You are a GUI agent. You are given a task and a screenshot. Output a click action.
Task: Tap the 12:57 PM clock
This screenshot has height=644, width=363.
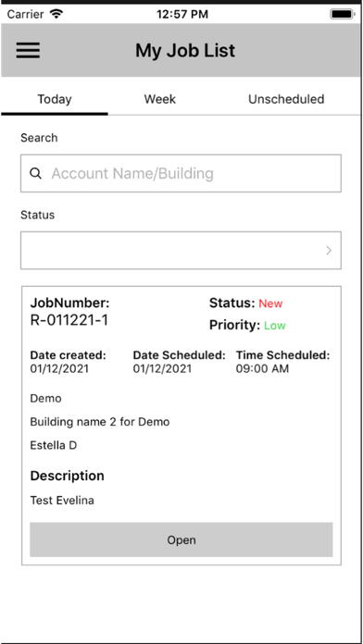182,15
